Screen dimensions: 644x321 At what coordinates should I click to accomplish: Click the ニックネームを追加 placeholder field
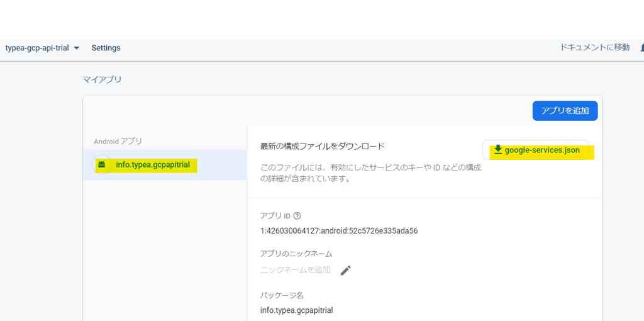[x=296, y=270]
